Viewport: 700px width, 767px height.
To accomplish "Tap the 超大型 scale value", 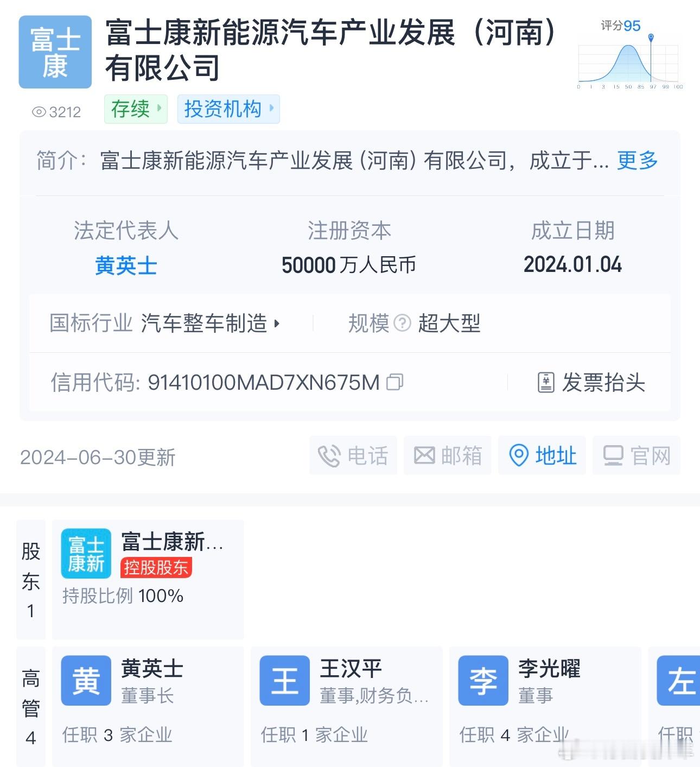I will coord(449,324).
